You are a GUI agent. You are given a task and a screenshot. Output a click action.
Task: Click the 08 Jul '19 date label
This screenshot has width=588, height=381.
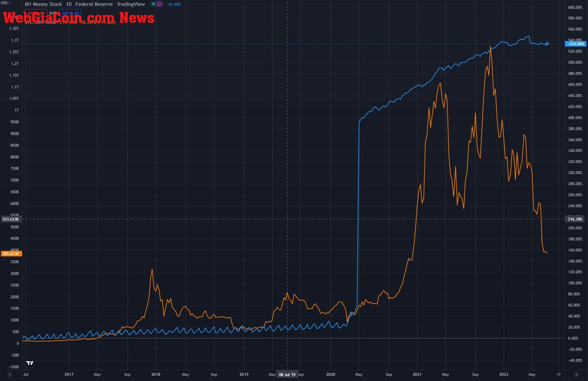pyautogui.click(x=287, y=375)
